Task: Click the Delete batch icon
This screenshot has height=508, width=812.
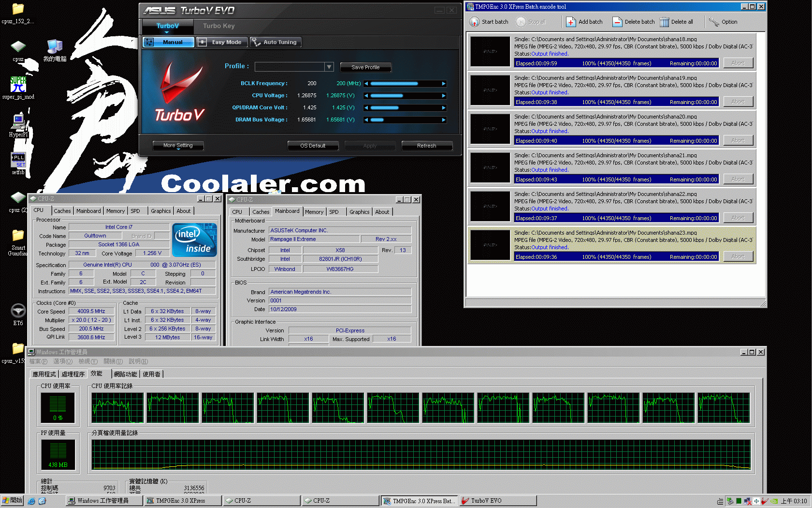Action: [617, 22]
